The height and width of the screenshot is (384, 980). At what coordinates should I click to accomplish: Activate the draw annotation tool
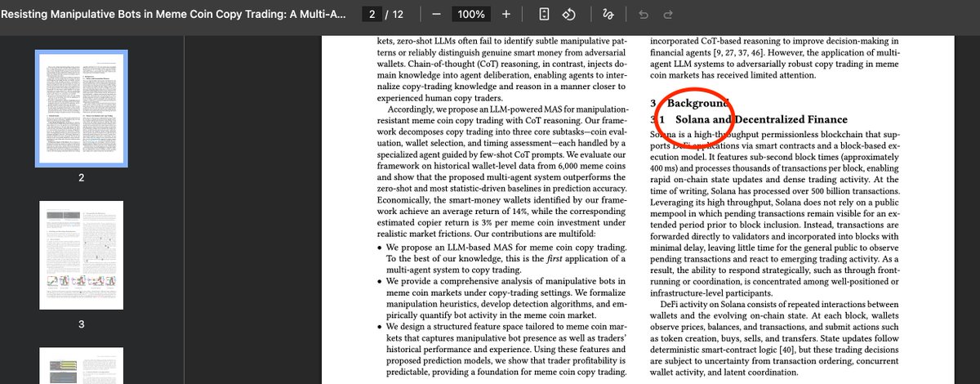pyautogui.click(x=608, y=15)
